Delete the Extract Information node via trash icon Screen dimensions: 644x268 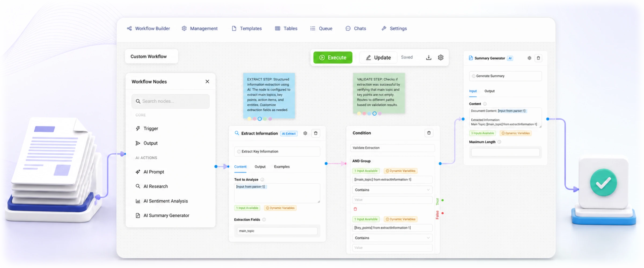316,133
